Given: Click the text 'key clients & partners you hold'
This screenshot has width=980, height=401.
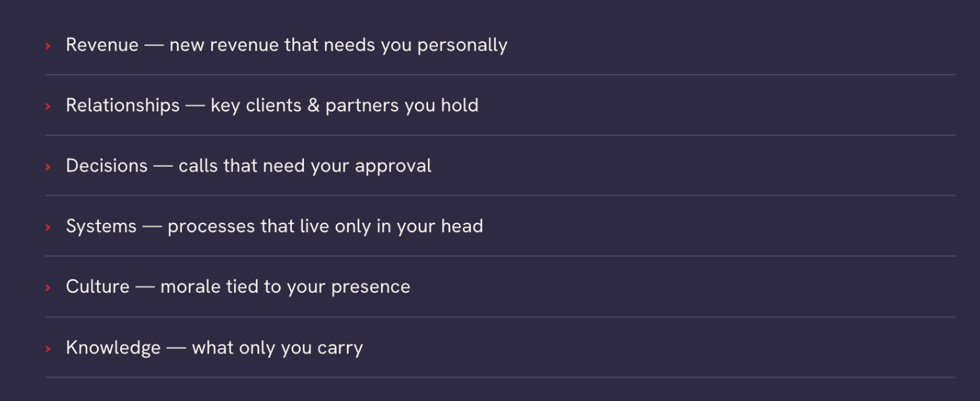Looking at the screenshot, I should pos(344,106).
